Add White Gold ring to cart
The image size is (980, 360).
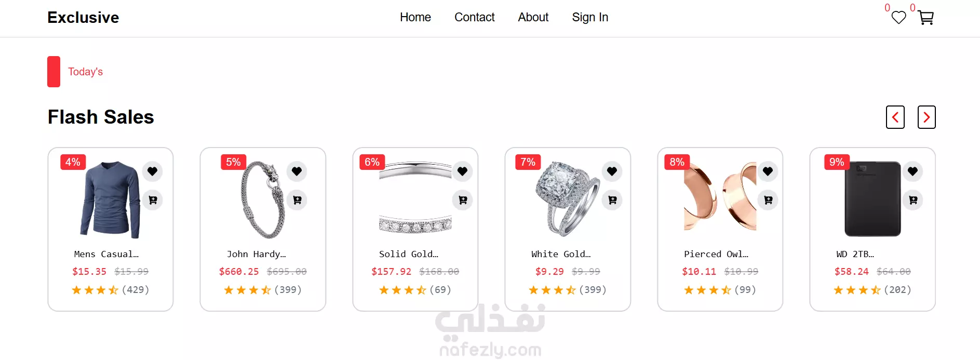[612, 200]
